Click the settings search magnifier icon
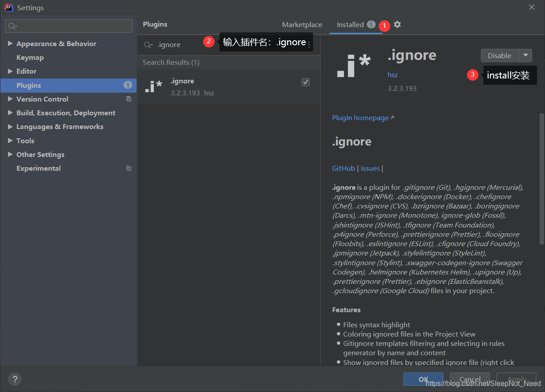Viewport: 545px width, 392px height. point(12,26)
